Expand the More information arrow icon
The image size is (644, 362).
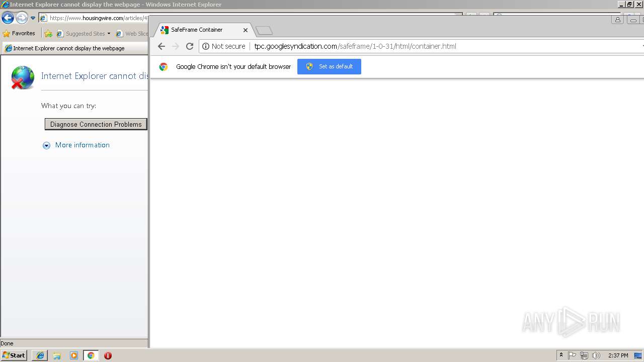[46, 145]
